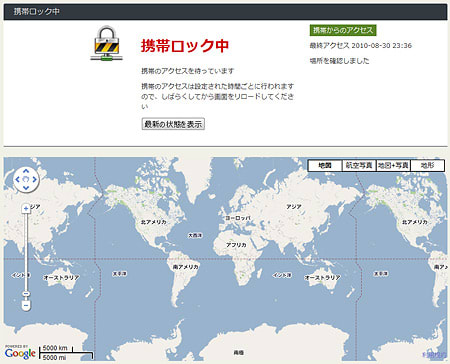Select the 地図+写真 hybrid view
The height and width of the screenshot is (364, 450).
coord(393,165)
